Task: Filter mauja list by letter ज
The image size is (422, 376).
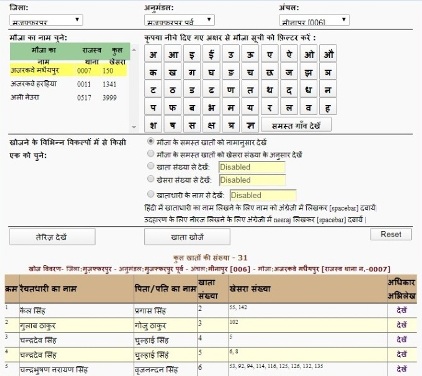Action: pos(289,72)
